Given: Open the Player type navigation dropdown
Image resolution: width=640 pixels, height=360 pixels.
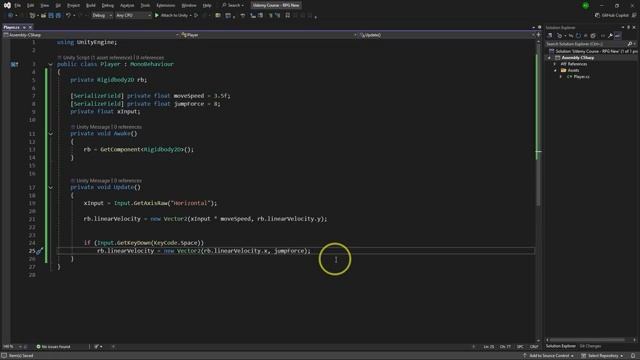Looking at the screenshot, I should (269, 35).
